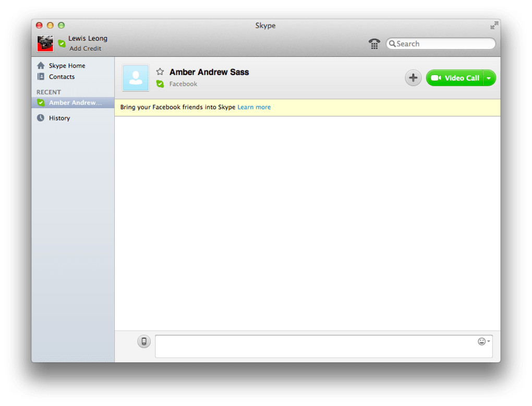Screen dimensions: 532x406
Task: Enter full screen using title bar arrows
Action: [494, 26]
